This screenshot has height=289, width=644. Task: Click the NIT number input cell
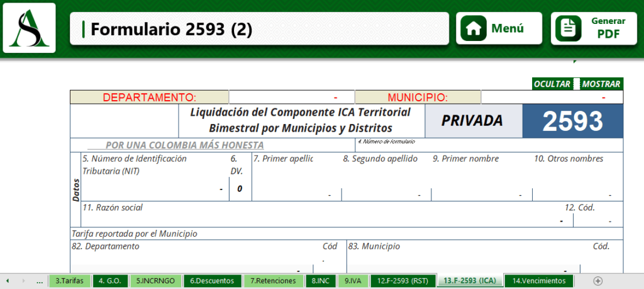(x=154, y=188)
